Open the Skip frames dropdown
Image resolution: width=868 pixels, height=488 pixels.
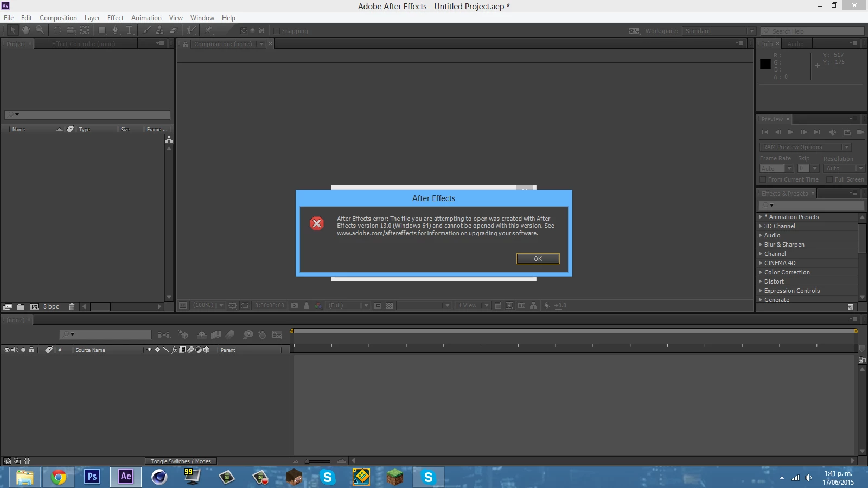[808, 169]
